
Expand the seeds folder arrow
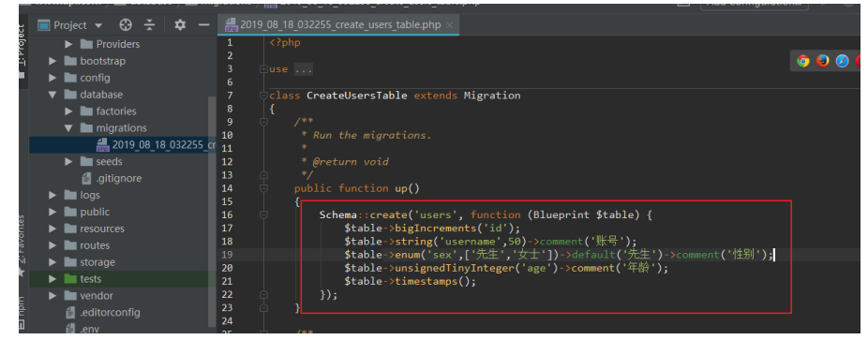[68, 161]
